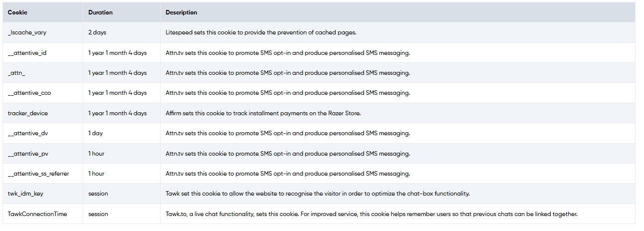Click the session duration for twk_idm_key

98,194
